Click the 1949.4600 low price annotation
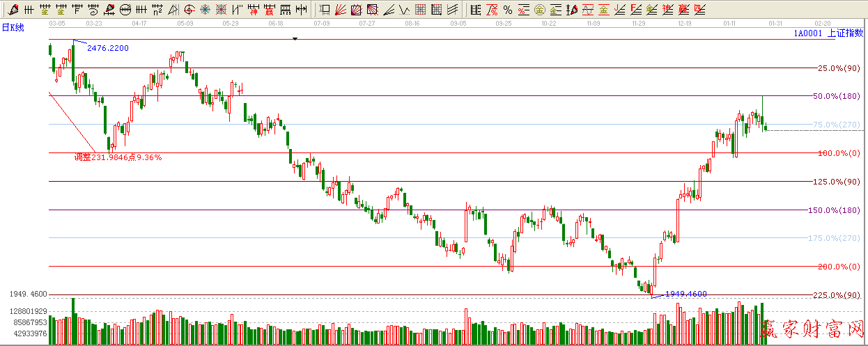 [x=685, y=294]
